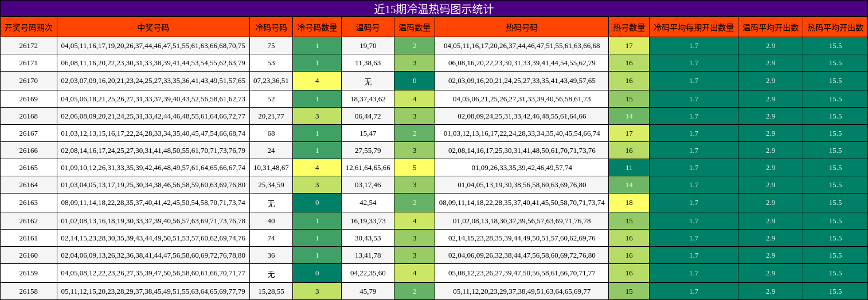
Task: Select the 1.7 cold average in row 26168
Action: [x=694, y=116]
